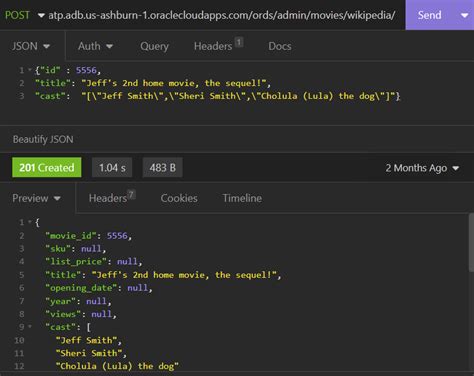Click the "Jeff Smith" cast entry
The image size is (474, 376).
(89, 340)
